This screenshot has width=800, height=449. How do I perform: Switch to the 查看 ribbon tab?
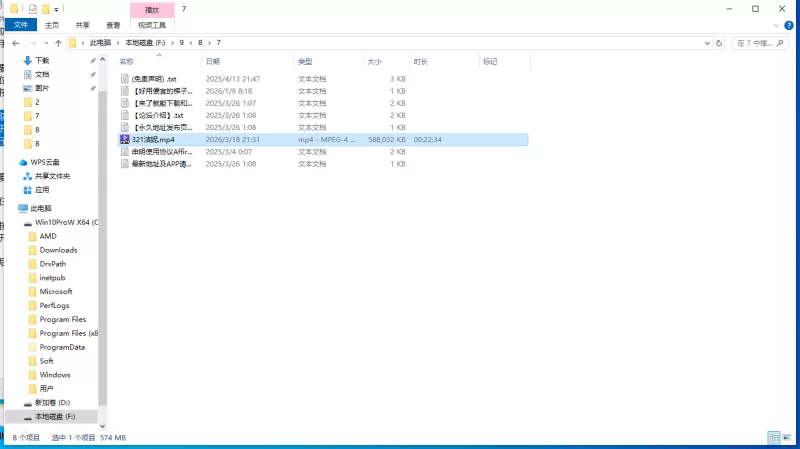(x=114, y=24)
